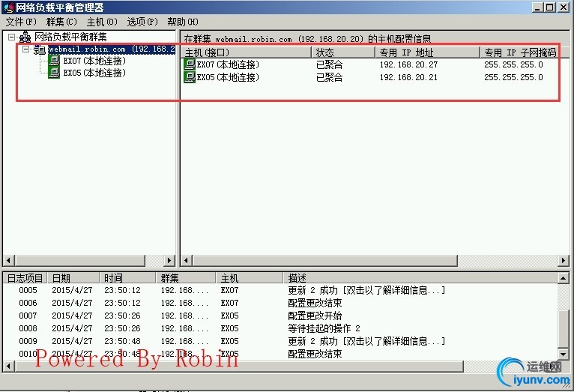Screen dimensions: 574x392
Task: Select log entry 0006
Action: click(x=280, y=303)
